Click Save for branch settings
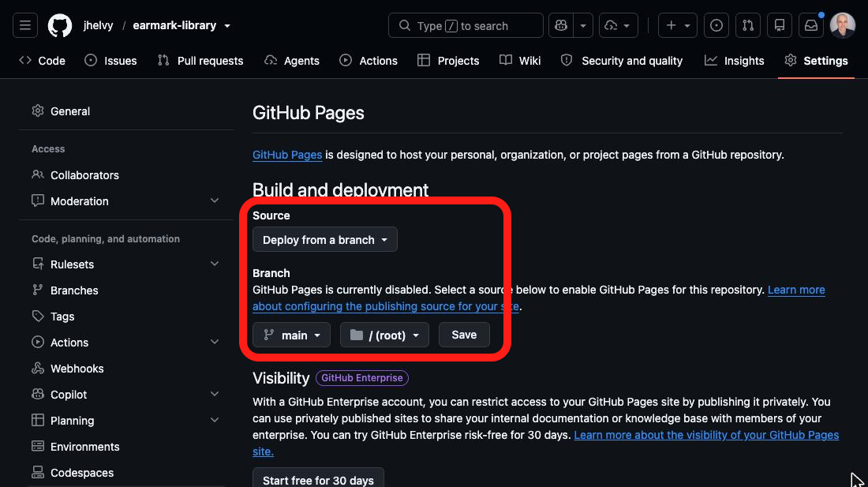 click(464, 335)
